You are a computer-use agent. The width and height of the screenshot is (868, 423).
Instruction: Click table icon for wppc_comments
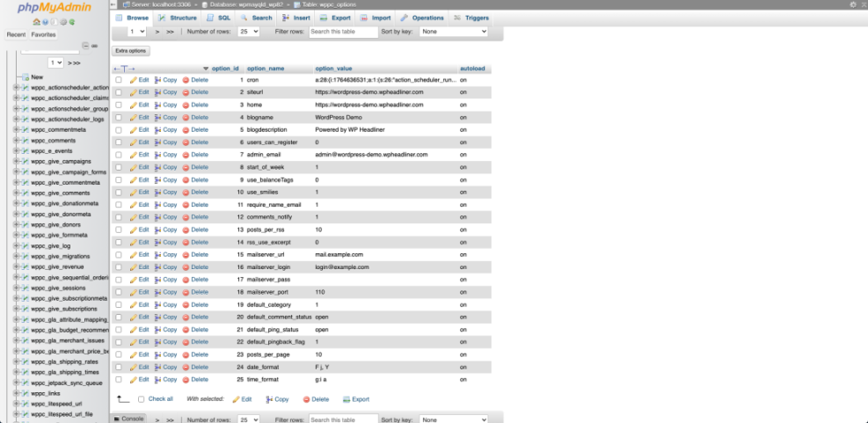(x=26, y=140)
